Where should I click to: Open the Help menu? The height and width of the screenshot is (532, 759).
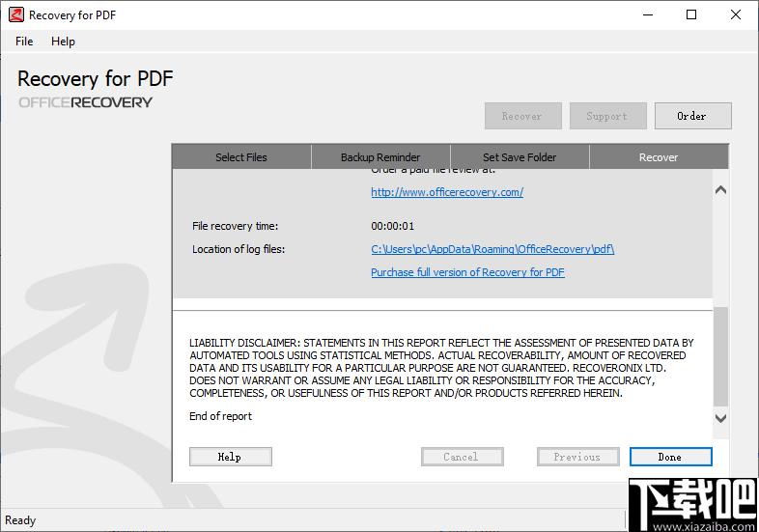coord(63,42)
